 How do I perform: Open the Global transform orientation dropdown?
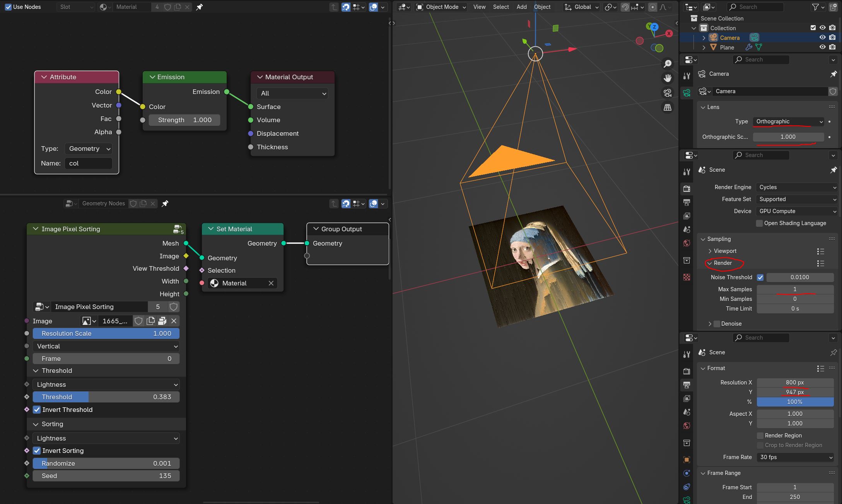tap(581, 7)
